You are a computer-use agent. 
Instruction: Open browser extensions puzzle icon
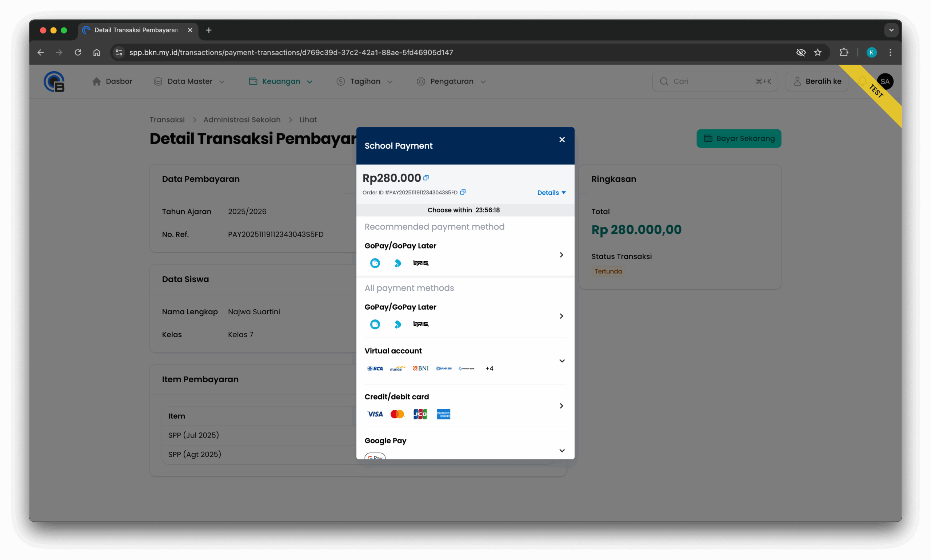[x=844, y=52]
